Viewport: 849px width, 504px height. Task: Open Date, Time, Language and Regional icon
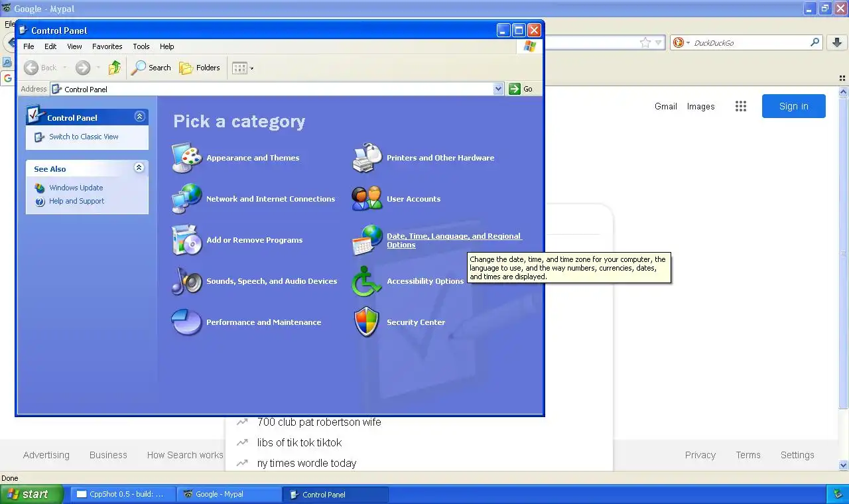click(367, 240)
